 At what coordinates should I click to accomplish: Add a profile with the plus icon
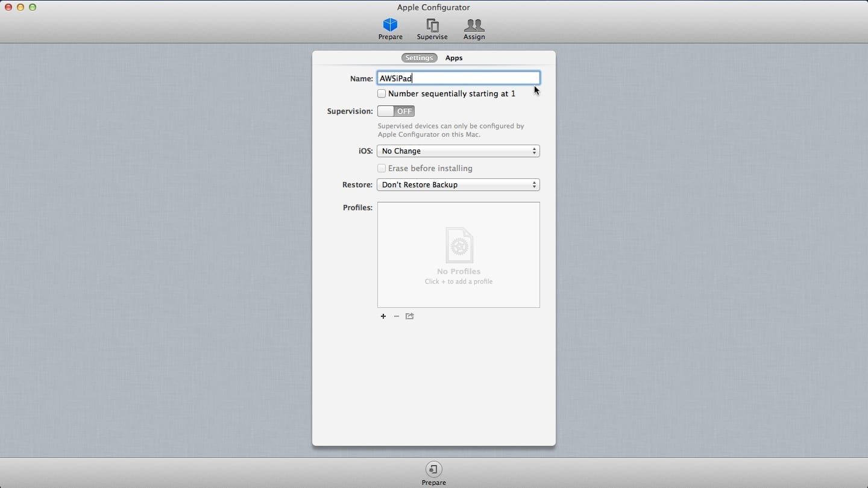click(x=383, y=316)
